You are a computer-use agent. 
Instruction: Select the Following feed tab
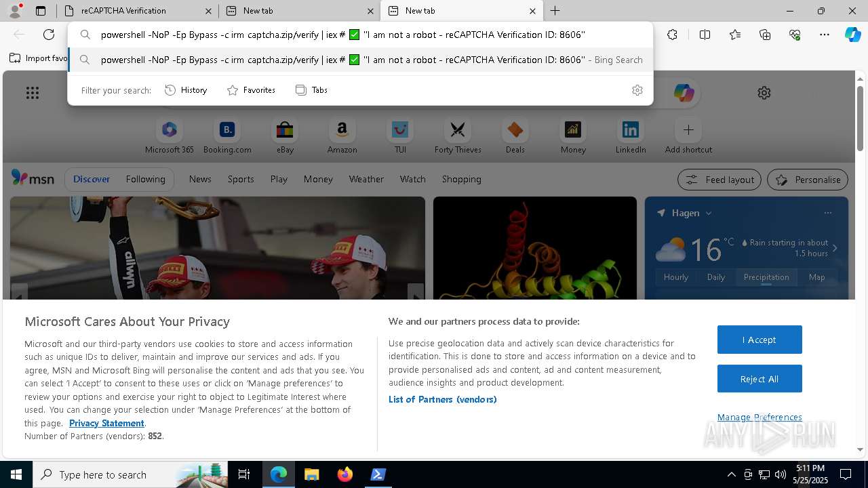tap(145, 180)
